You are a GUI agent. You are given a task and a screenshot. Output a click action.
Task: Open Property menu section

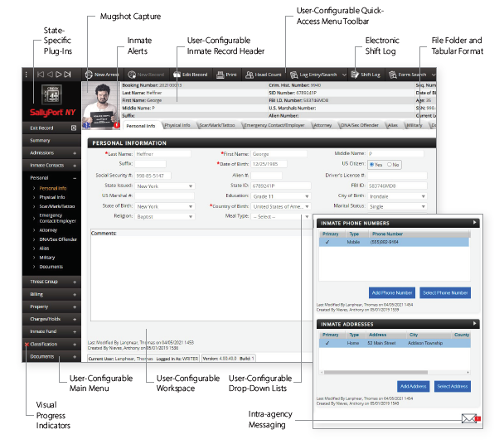[x=51, y=306]
